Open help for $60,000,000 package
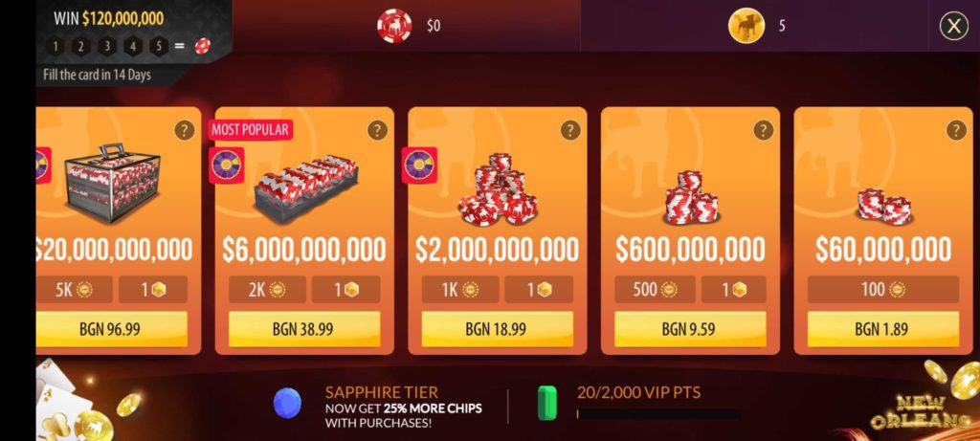980x441 pixels. pos(956,130)
